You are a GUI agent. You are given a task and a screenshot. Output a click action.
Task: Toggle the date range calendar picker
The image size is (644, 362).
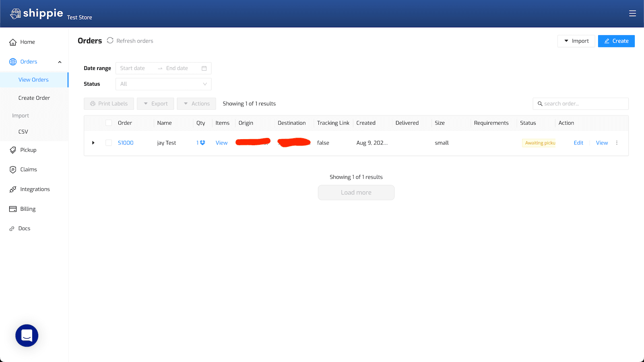pyautogui.click(x=204, y=68)
